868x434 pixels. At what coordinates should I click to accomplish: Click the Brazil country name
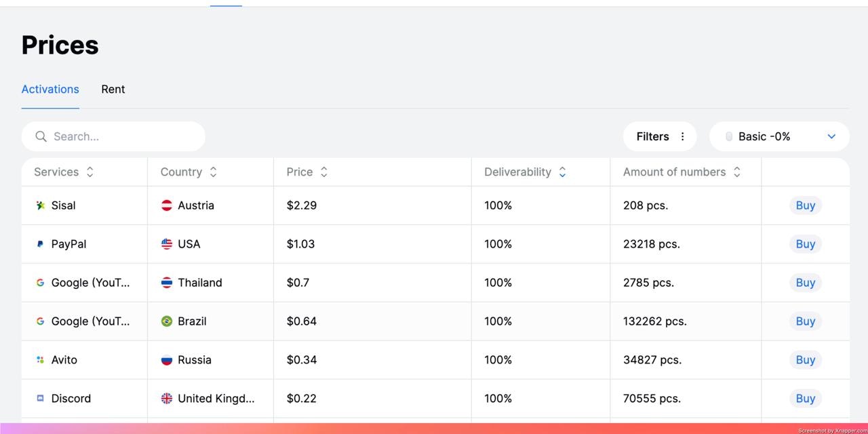[x=192, y=321]
